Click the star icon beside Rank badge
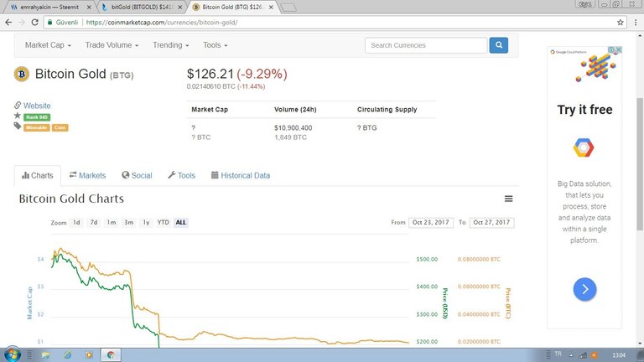The image size is (644, 362). [x=18, y=116]
